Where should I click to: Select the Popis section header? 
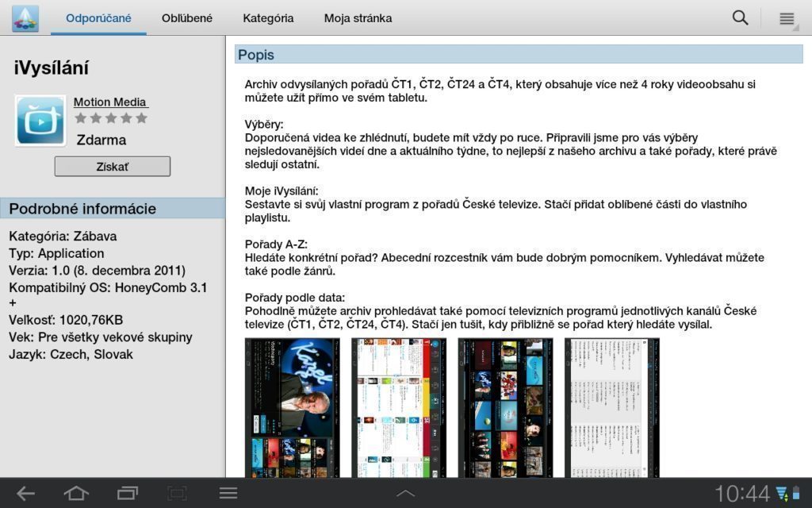pyautogui.click(x=519, y=55)
